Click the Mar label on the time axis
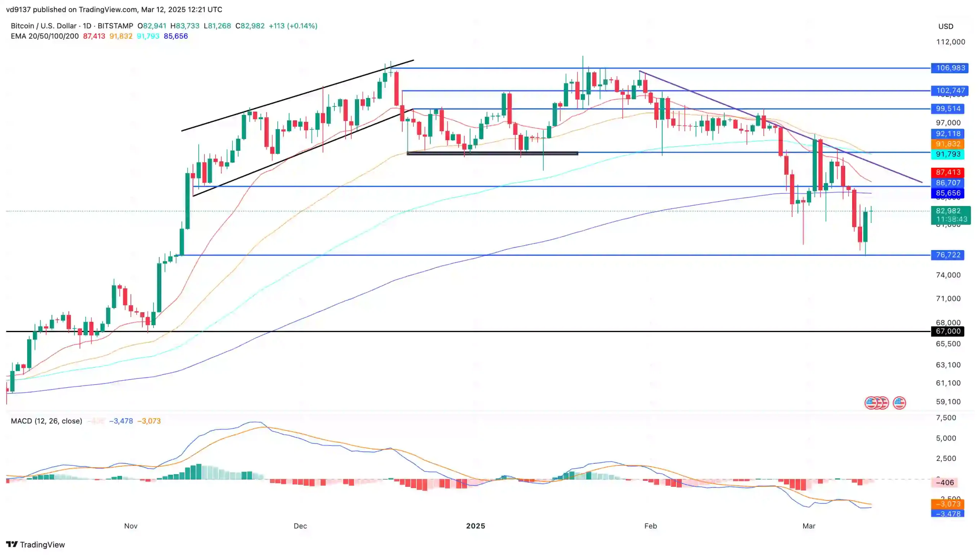Screen dimensions: 980x555 [x=808, y=526]
